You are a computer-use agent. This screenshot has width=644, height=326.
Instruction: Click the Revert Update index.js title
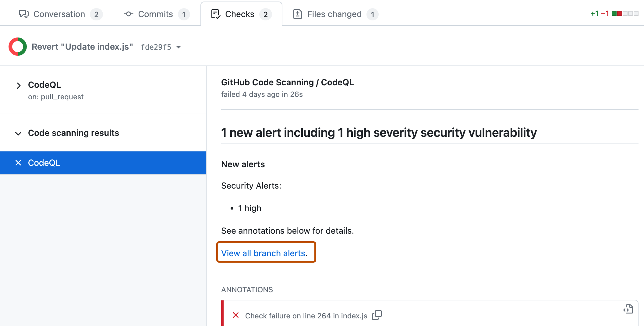[82, 46]
